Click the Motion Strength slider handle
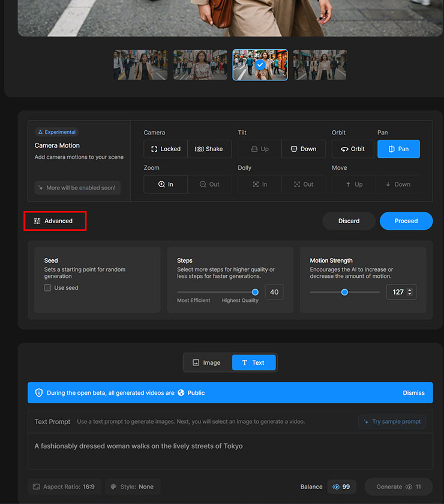444x504 pixels. coord(344,292)
